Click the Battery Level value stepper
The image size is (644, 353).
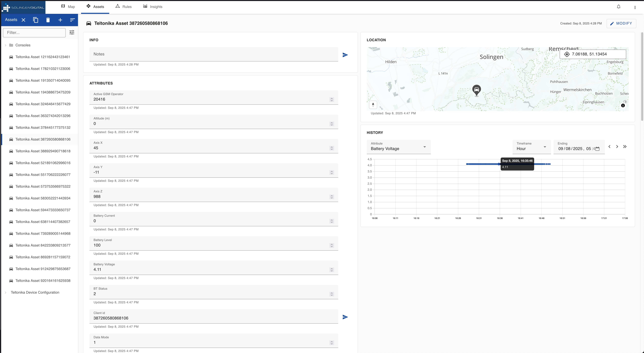point(331,245)
